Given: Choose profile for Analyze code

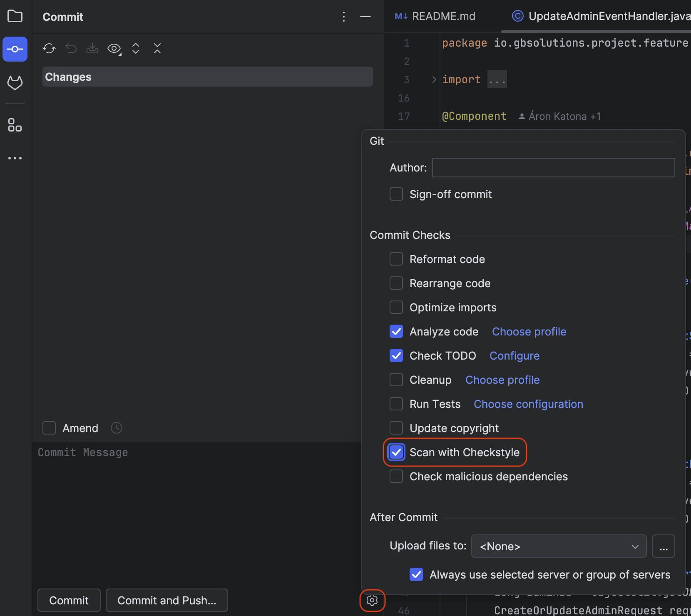Looking at the screenshot, I should tap(529, 332).
